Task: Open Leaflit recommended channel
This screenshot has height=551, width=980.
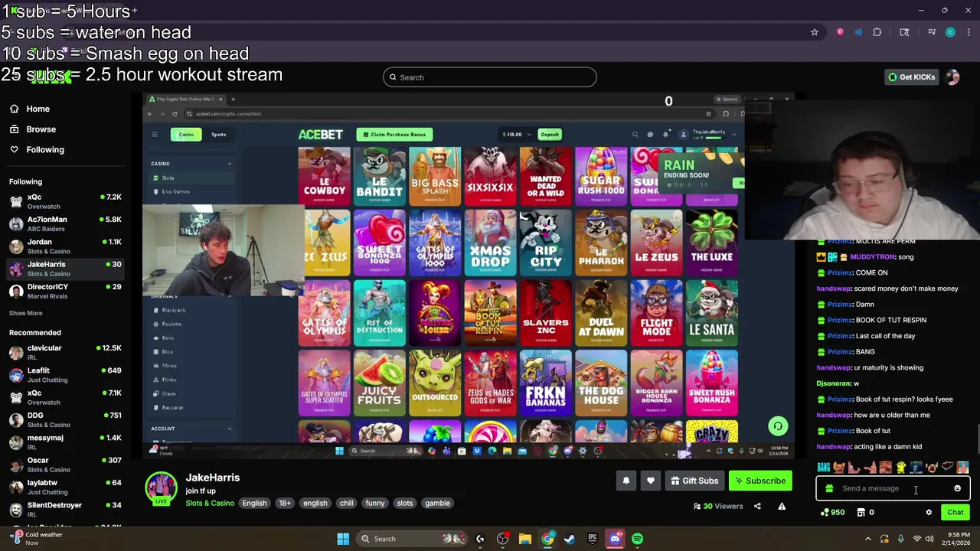Action: pyautogui.click(x=64, y=375)
